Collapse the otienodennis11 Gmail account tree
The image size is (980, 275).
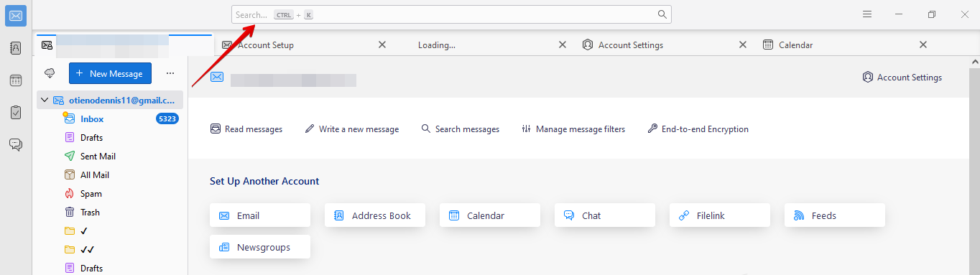coord(45,101)
